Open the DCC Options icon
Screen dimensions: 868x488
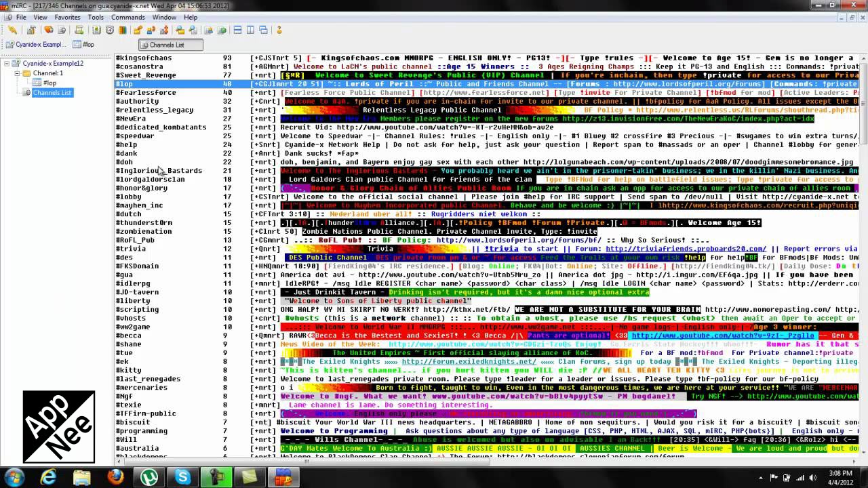coord(164,30)
